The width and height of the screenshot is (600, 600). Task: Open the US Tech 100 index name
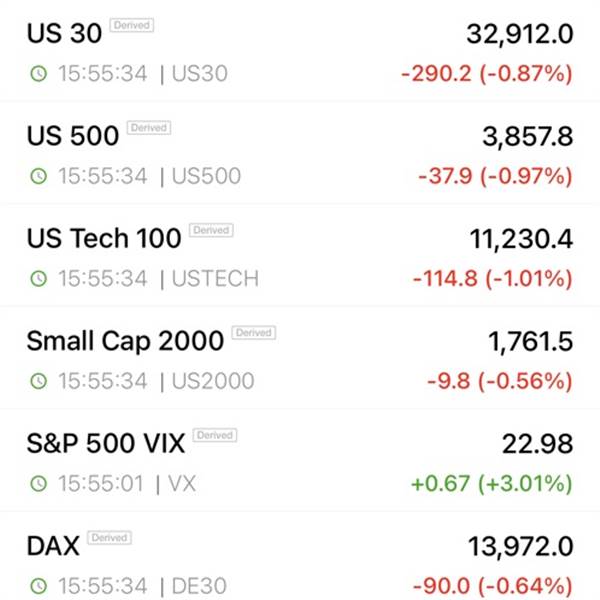[104, 238]
